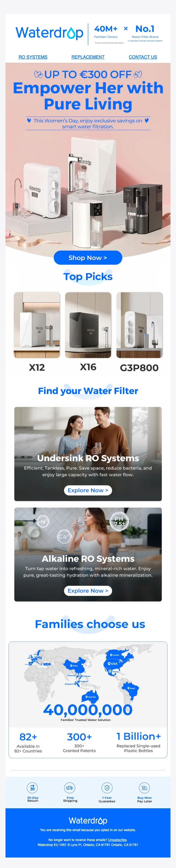Viewport: 176px width, 868px height.
Task: Click the Waterdrop logo in header
Action: coord(50,33)
